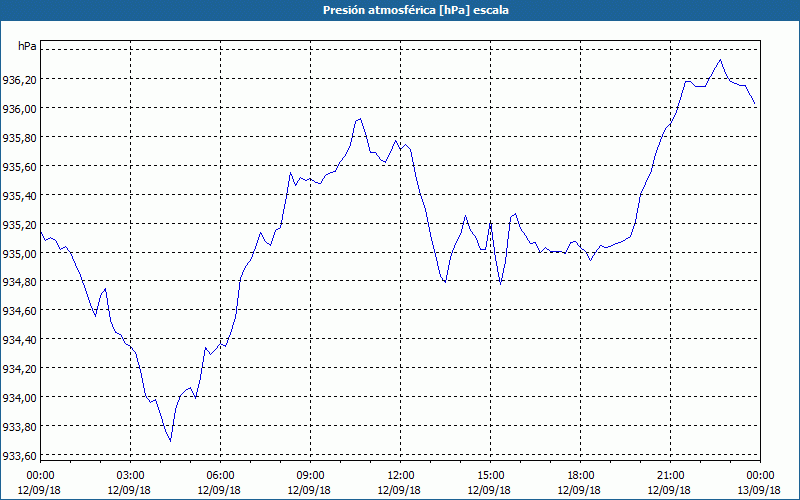This screenshot has height=500, width=800.
Task: Click the 935,00 y-axis label
Action: pyautogui.click(x=19, y=254)
